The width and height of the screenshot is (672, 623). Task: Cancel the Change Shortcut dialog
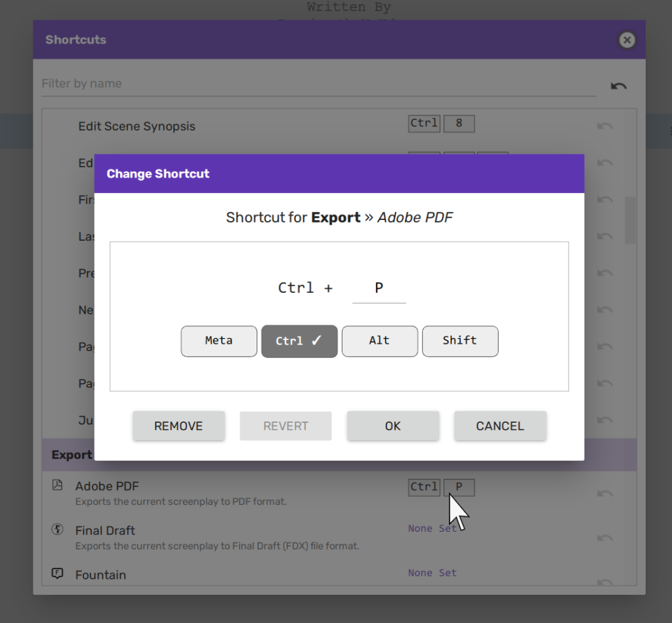coord(500,426)
